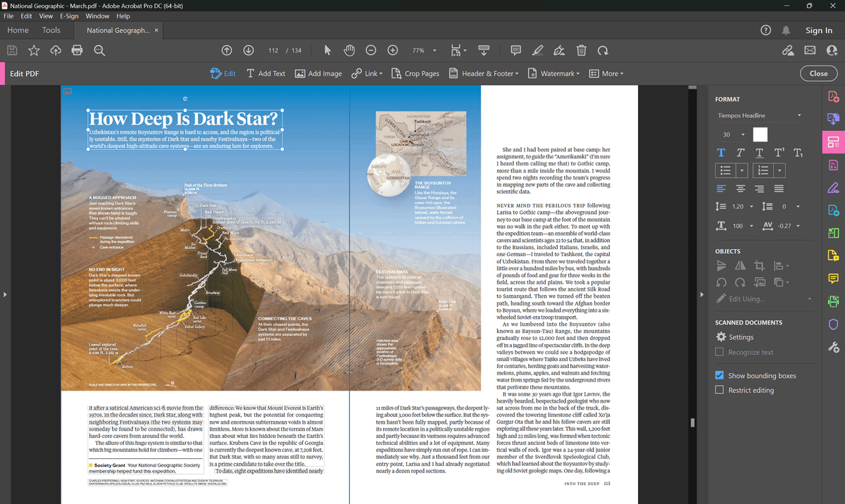Switch to the Tools tab

point(51,30)
